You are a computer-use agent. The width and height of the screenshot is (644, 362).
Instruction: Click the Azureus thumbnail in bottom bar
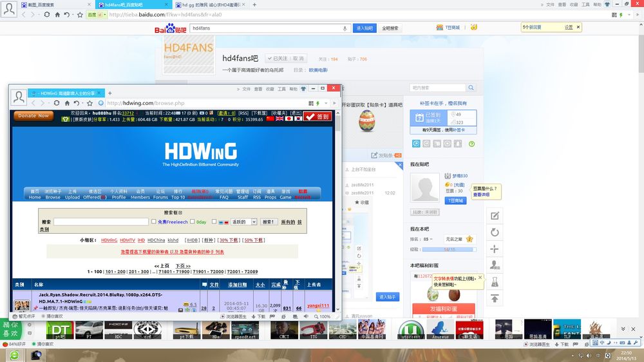click(x=440, y=329)
